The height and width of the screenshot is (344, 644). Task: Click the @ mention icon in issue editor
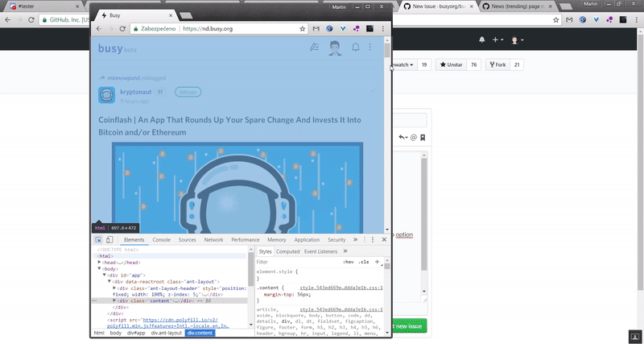click(x=414, y=137)
